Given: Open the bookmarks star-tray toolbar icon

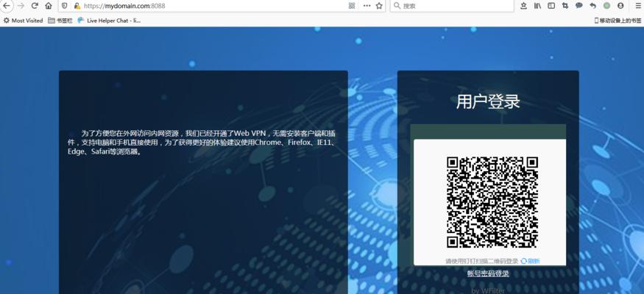Looking at the screenshot, I should 523,6.
